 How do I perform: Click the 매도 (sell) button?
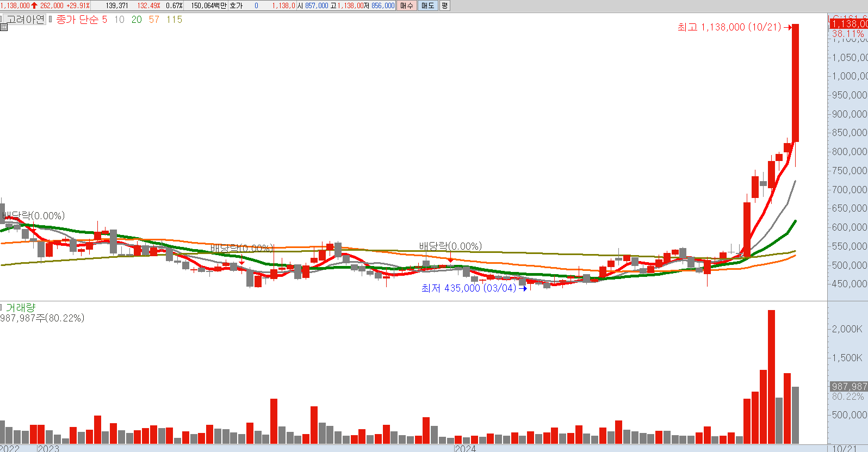pos(428,5)
